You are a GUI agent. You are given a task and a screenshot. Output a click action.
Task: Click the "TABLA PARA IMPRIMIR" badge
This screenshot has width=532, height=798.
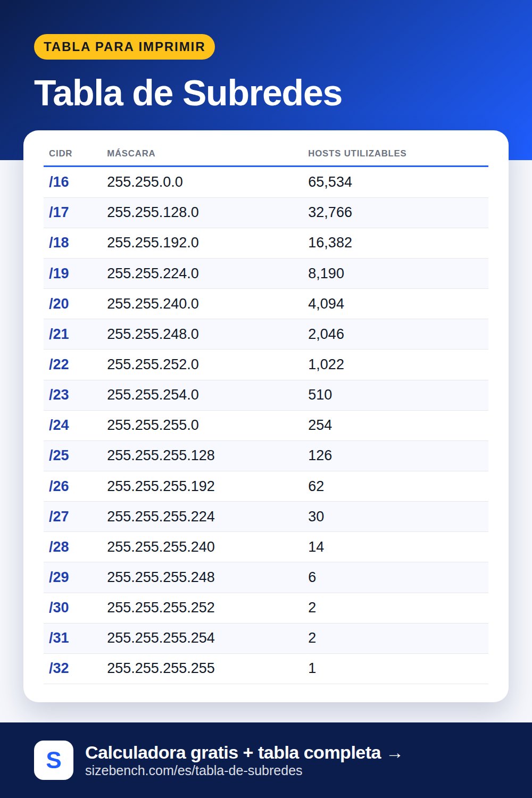point(124,47)
